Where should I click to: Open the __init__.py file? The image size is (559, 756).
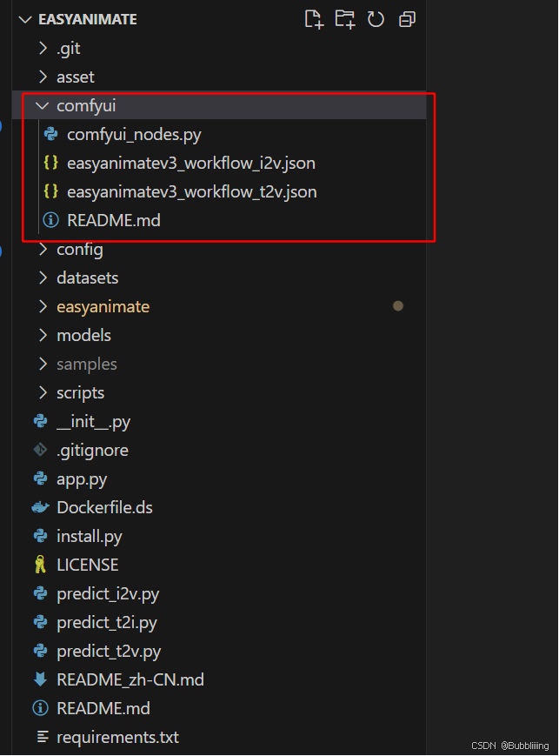94,422
